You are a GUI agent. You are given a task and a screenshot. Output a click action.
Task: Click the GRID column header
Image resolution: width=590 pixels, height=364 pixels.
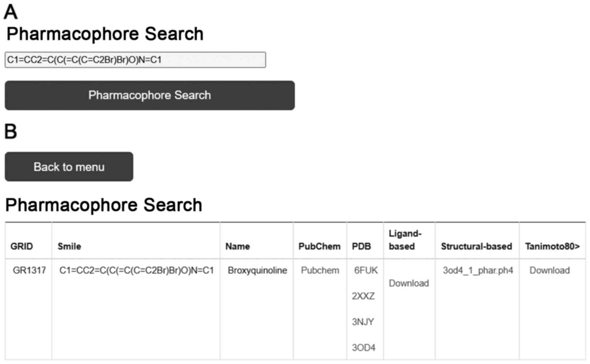coord(22,246)
